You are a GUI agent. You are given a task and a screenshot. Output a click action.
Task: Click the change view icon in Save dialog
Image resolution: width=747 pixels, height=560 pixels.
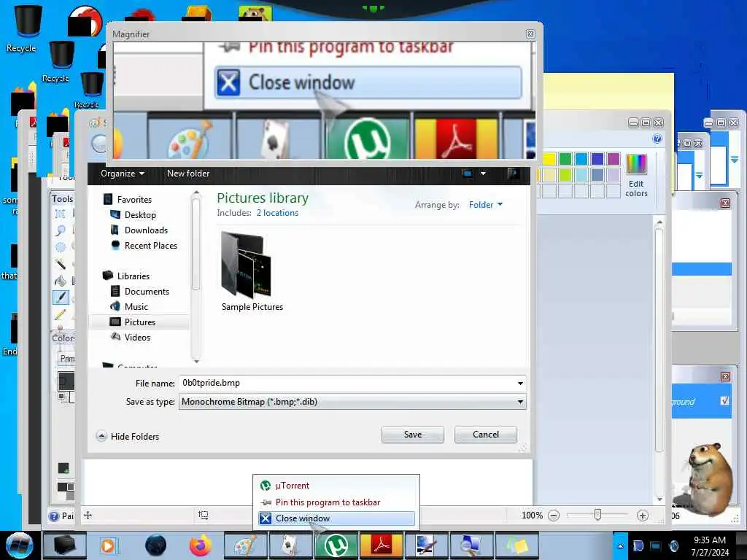[x=468, y=174]
